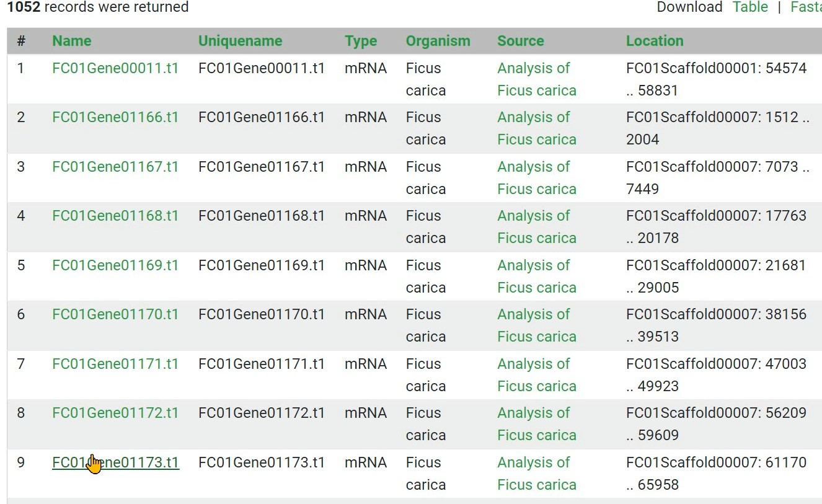Open the FC01Gene01173.t1 record link
The image size is (822, 504).
[x=136, y=462]
